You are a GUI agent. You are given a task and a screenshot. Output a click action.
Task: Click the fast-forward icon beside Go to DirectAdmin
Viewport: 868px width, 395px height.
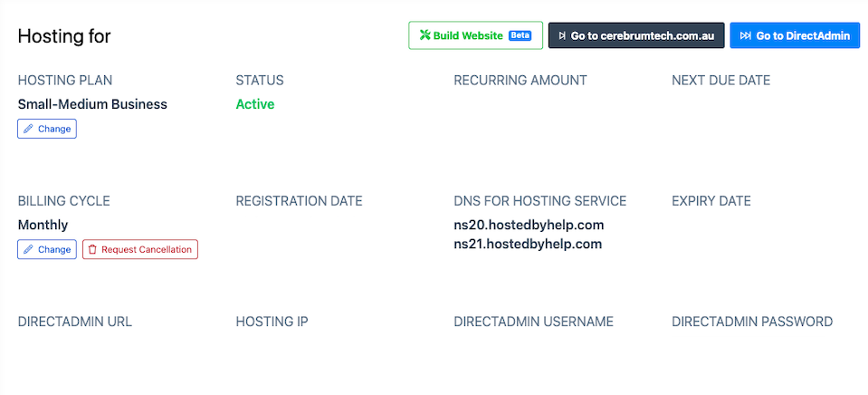tap(745, 36)
